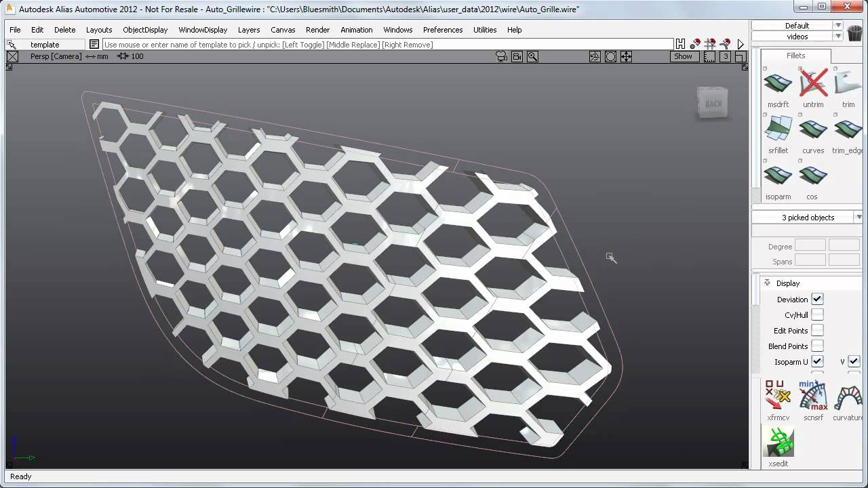Viewport: 868px width, 488px height.
Task: Open the WindowDisplay menu
Action: (x=203, y=30)
